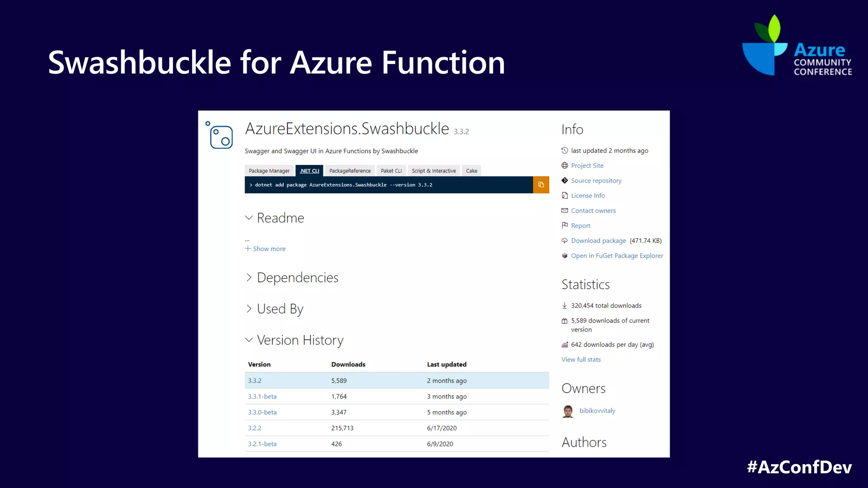The height and width of the screenshot is (488, 868).
Task: Click the Contact owners link
Action: (593, 211)
